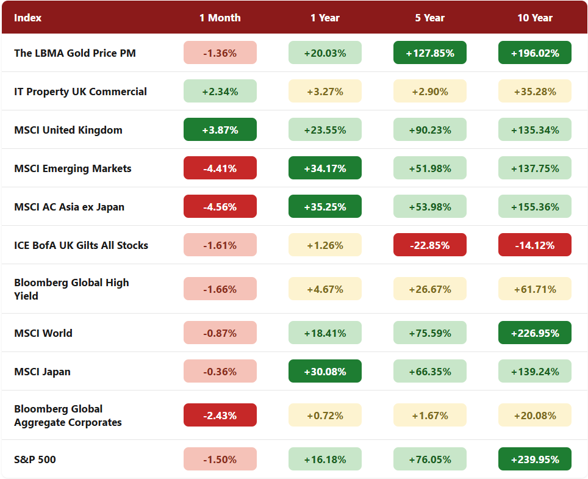Click the 1 Month column header
Image resolution: width=588 pixels, height=479 pixels.
point(220,18)
